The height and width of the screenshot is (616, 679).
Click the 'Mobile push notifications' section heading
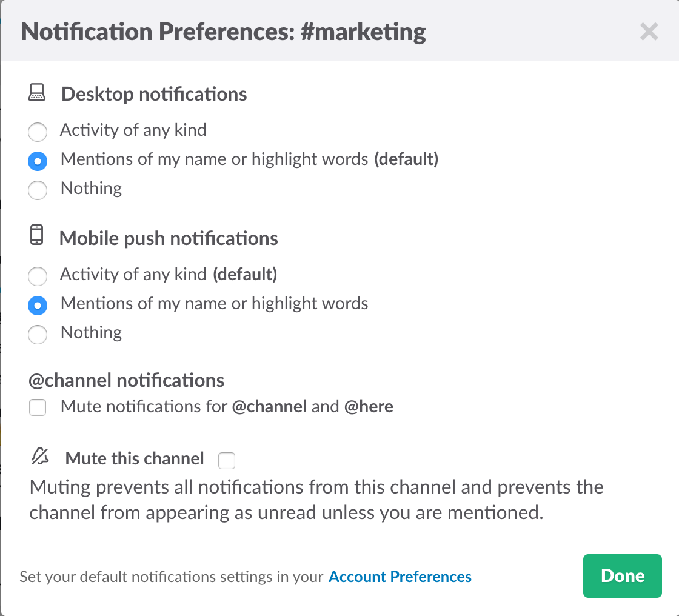click(x=169, y=238)
